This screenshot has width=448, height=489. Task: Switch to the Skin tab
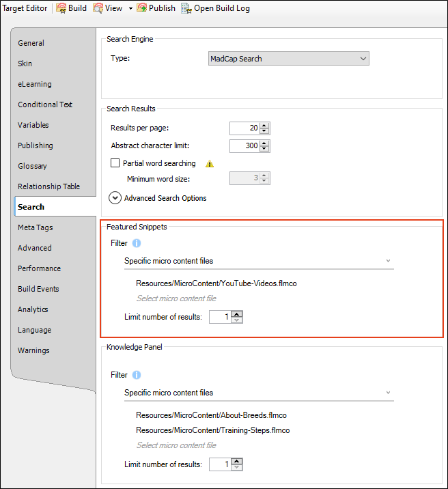(25, 64)
